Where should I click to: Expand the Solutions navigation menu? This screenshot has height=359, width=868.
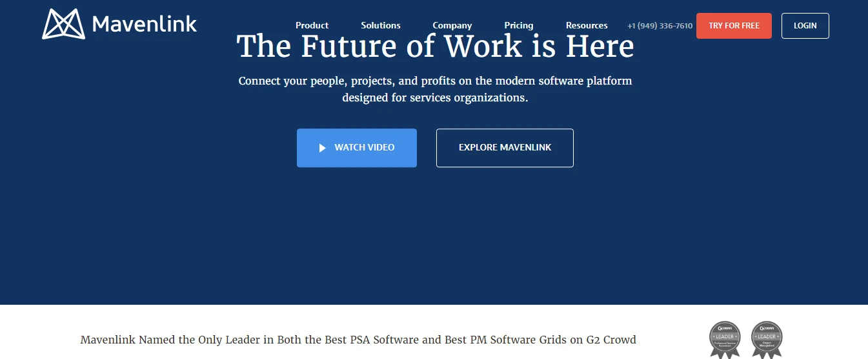pyautogui.click(x=381, y=25)
